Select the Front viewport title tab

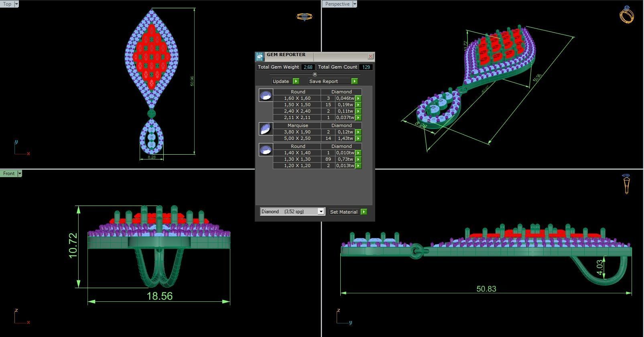coord(9,174)
